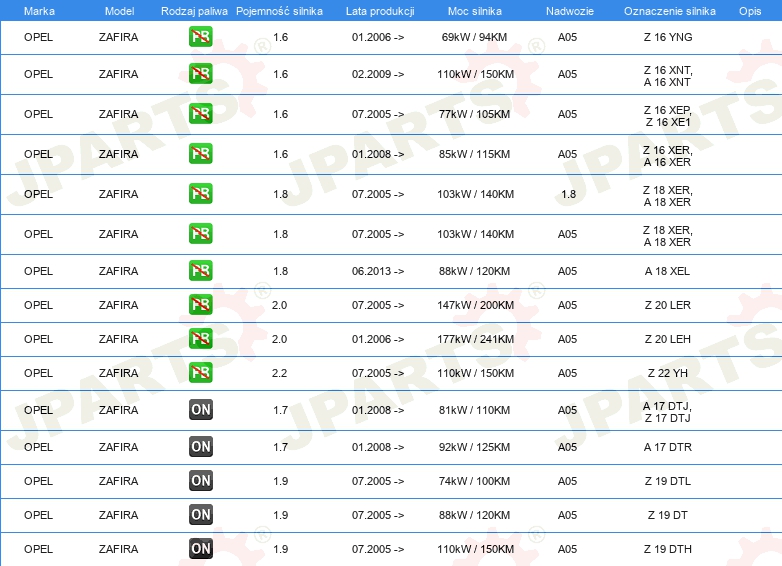Click the PB icon in the A 18 XEL row
Screen dimensions: 782x566
pos(201,271)
